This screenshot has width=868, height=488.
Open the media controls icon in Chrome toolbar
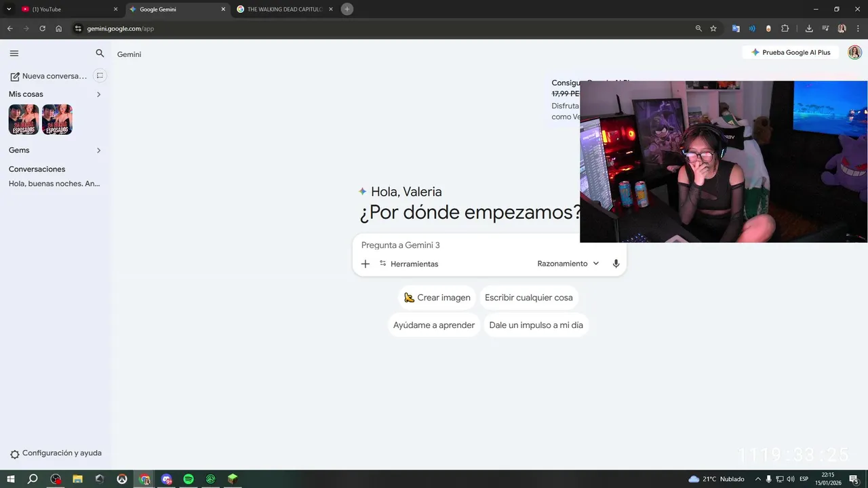pyautogui.click(x=825, y=28)
